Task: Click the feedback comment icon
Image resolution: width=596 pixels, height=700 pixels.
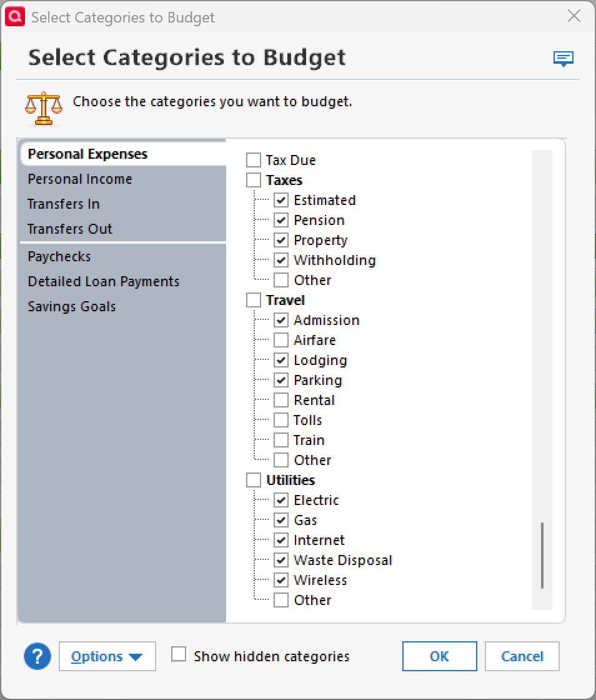Action: (563, 59)
